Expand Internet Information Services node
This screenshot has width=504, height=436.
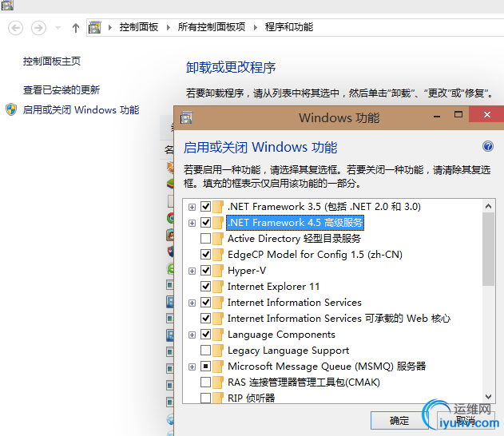click(x=192, y=303)
